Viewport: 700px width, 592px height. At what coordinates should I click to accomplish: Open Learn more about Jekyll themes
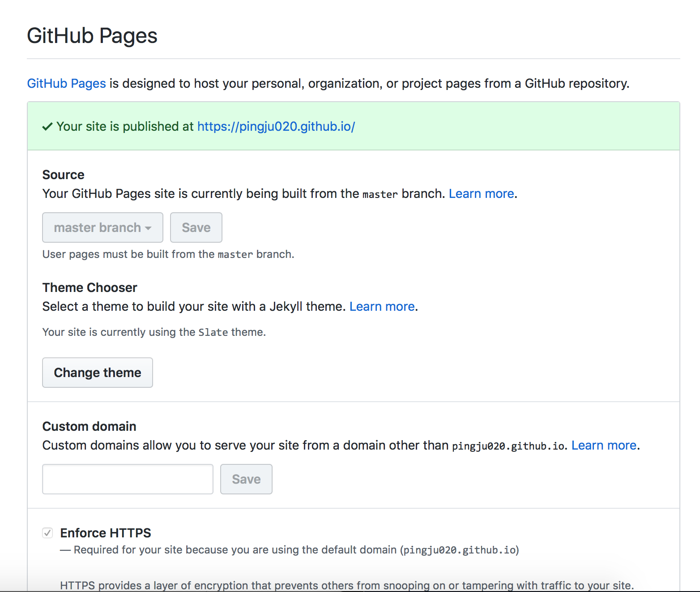(382, 307)
